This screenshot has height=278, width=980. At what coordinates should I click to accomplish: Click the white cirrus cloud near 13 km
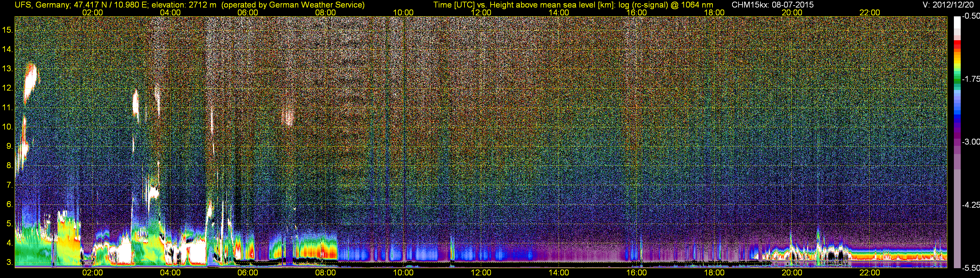tap(30, 83)
